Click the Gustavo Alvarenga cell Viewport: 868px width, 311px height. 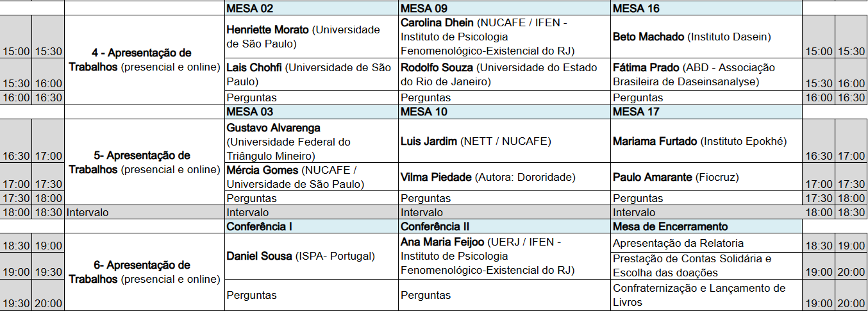pyautogui.click(x=311, y=142)
